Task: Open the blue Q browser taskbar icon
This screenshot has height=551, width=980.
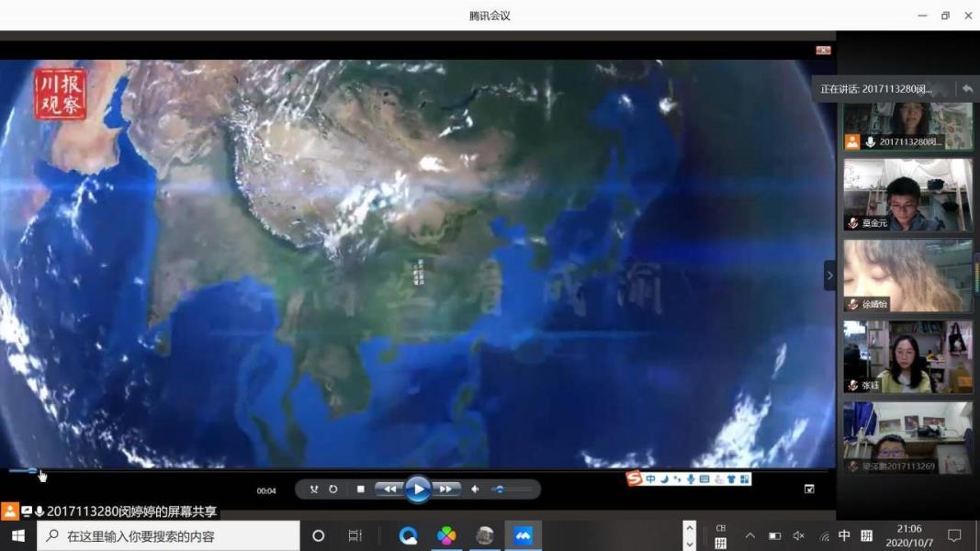Action: (x=408, y=536)
